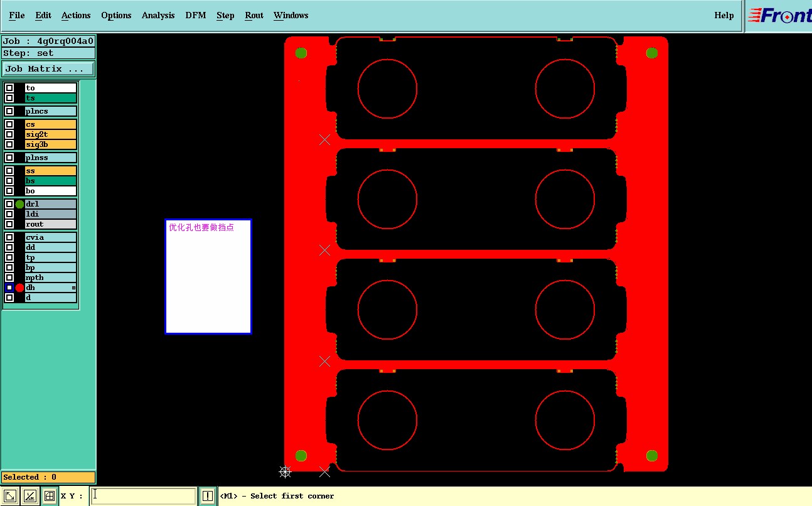The width and height of the screenshot is (812, 506).
Task: Open the Options menu
Action: pyautogui.click(x=116, y=15)
